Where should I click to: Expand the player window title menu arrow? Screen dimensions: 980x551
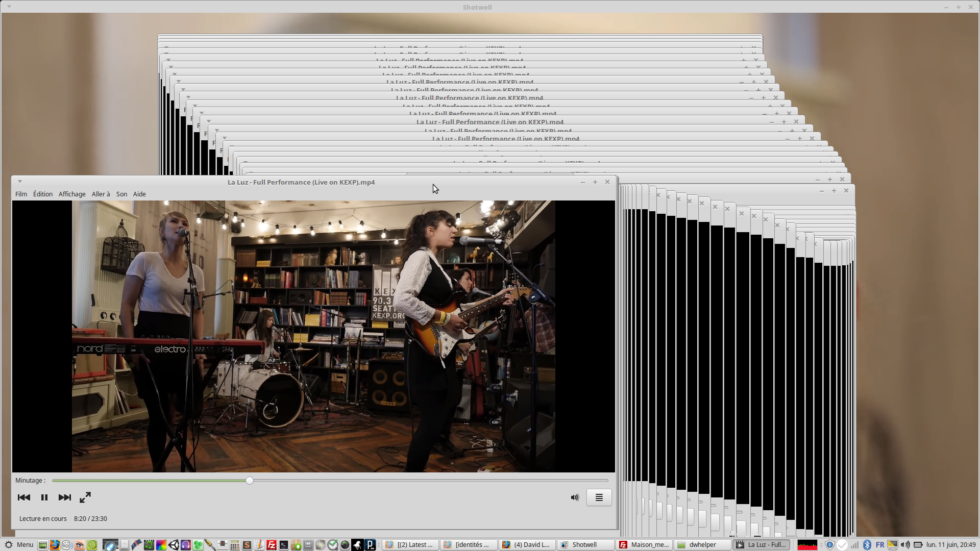tap(20, 182)
